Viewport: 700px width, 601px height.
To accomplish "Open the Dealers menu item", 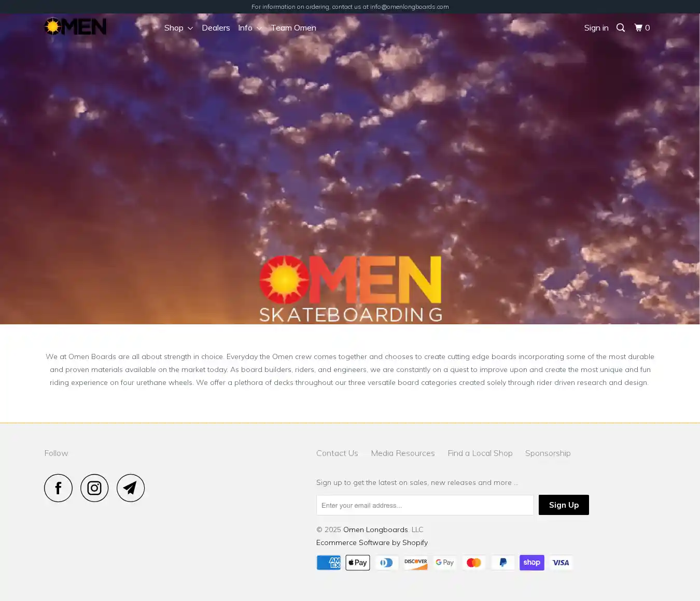I will point(216,28).
